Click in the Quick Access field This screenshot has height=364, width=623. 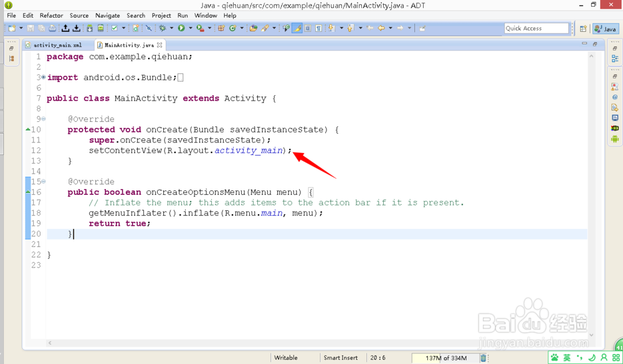(x=536, y=28)
